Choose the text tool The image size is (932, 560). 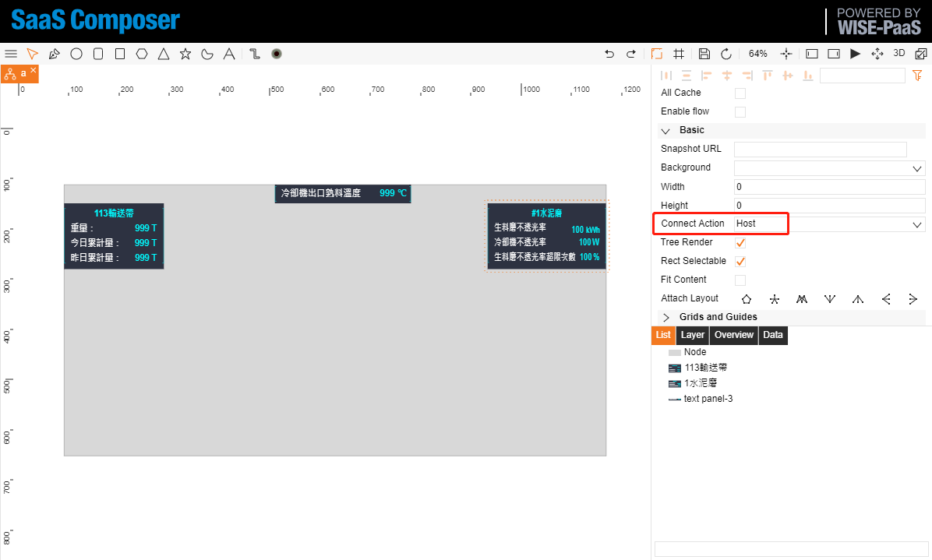tap(229, 54)
